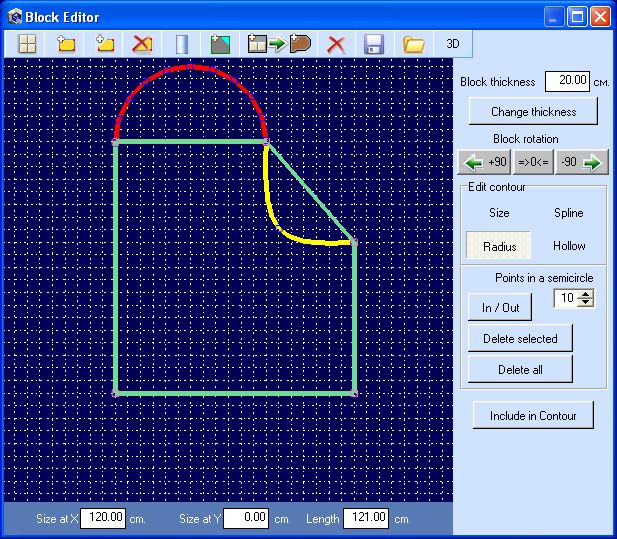Select Size edit contour mode
Viewport: 617px width, 539px height.
[x=499, y=213]
